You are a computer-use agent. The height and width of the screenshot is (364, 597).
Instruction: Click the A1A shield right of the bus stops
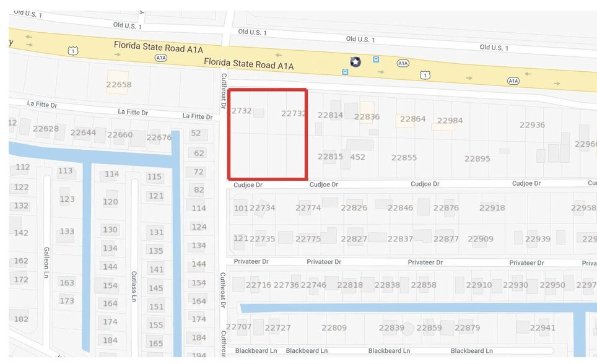tap(403, 63)
